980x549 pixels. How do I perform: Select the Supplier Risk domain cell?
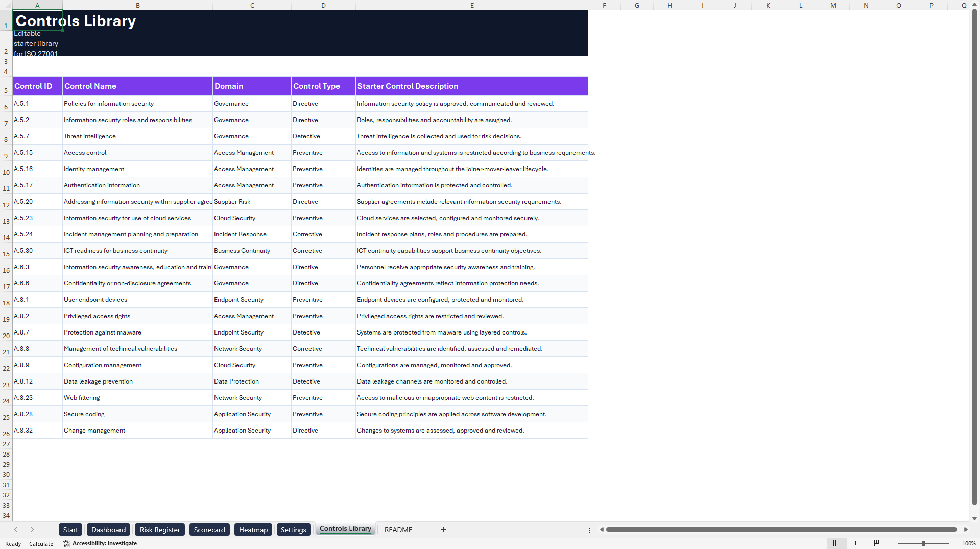coord(252,202)
